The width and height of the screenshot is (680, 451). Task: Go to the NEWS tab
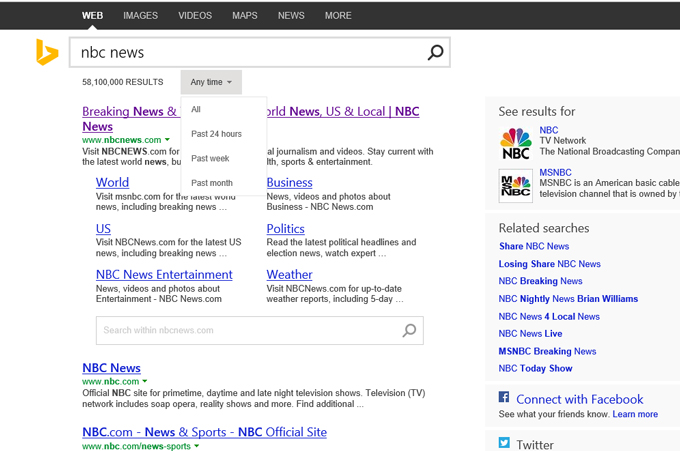pyautogui.click(x=291, y=16)
